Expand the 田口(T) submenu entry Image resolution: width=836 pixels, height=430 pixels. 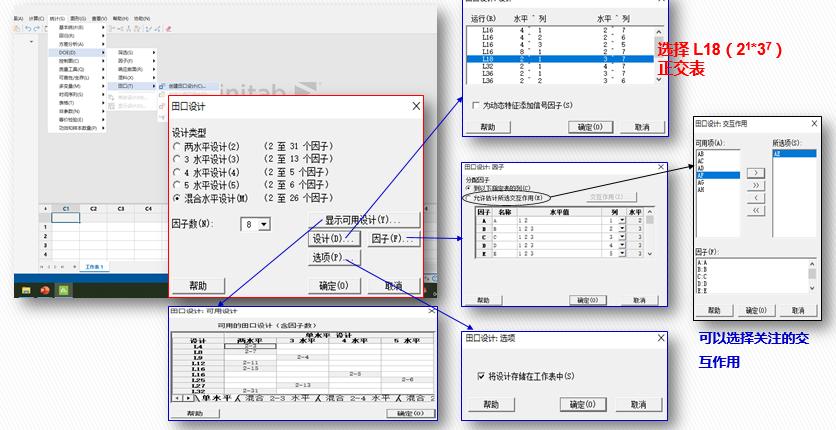click(x=133, y=86)
